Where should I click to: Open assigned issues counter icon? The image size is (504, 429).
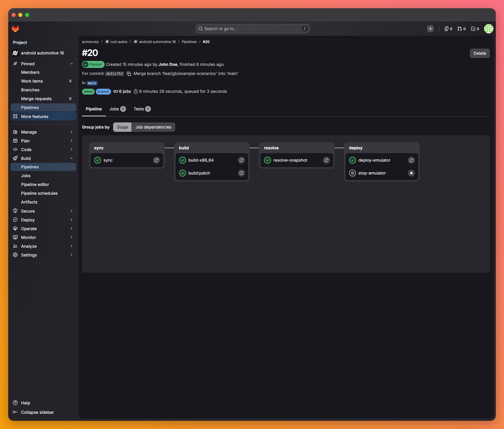click(x=448, y=29)
